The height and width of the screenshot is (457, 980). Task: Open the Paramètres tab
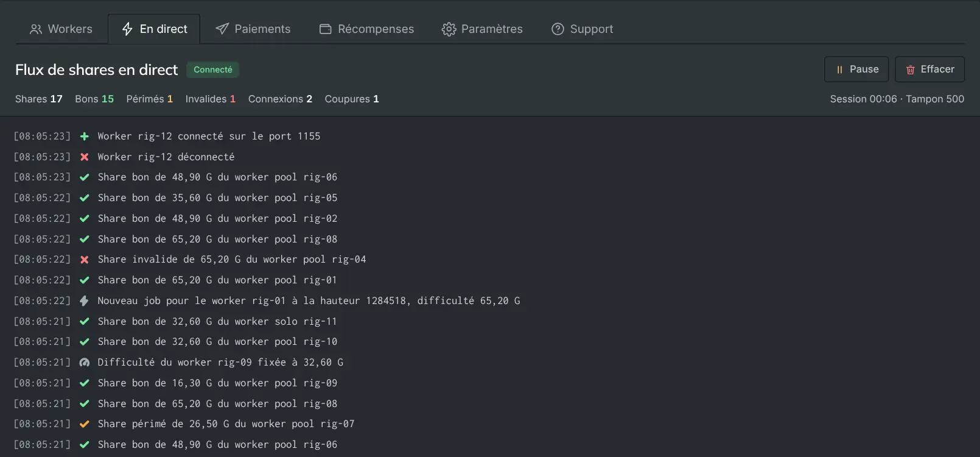click(x=482, y=29)
